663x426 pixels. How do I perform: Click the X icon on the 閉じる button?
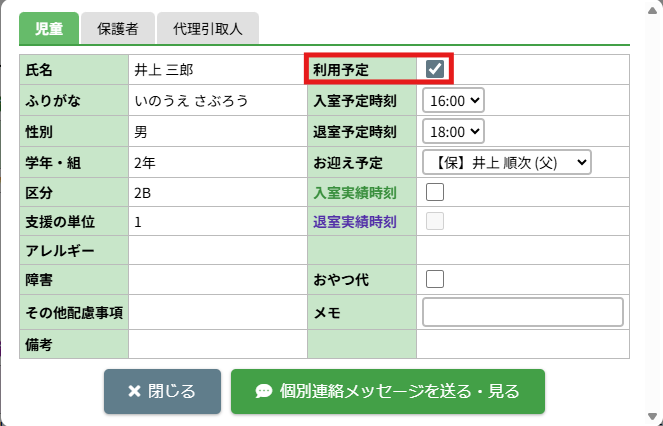pos(134,392)
